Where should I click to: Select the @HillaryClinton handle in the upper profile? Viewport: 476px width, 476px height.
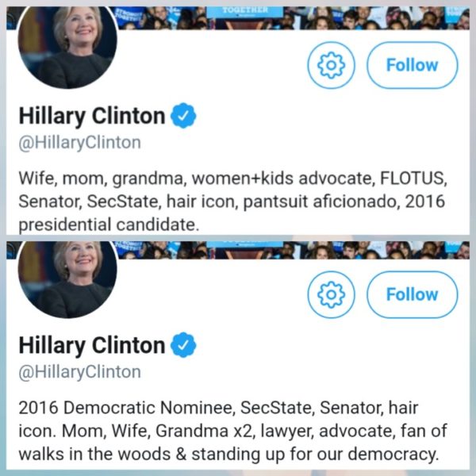point(79,143)
